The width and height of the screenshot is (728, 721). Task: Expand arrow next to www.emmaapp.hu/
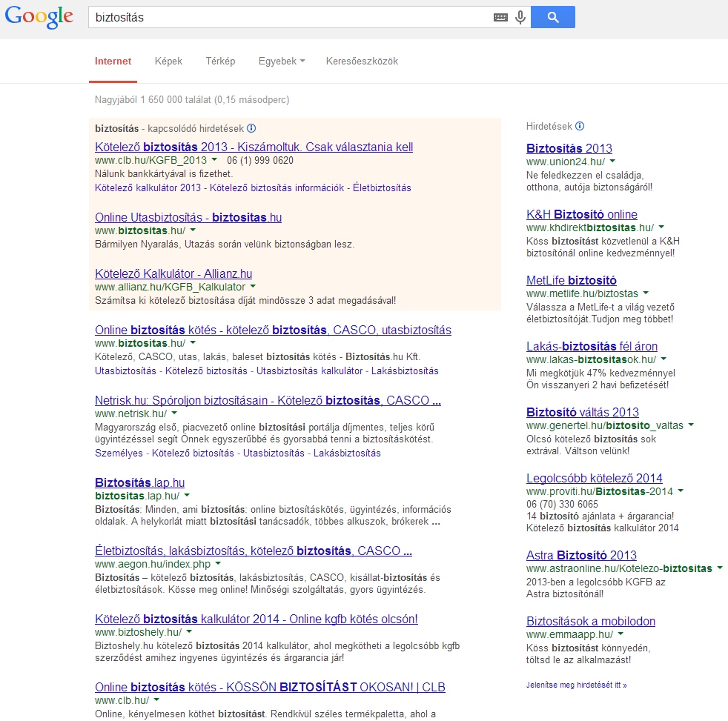(621, 634)
